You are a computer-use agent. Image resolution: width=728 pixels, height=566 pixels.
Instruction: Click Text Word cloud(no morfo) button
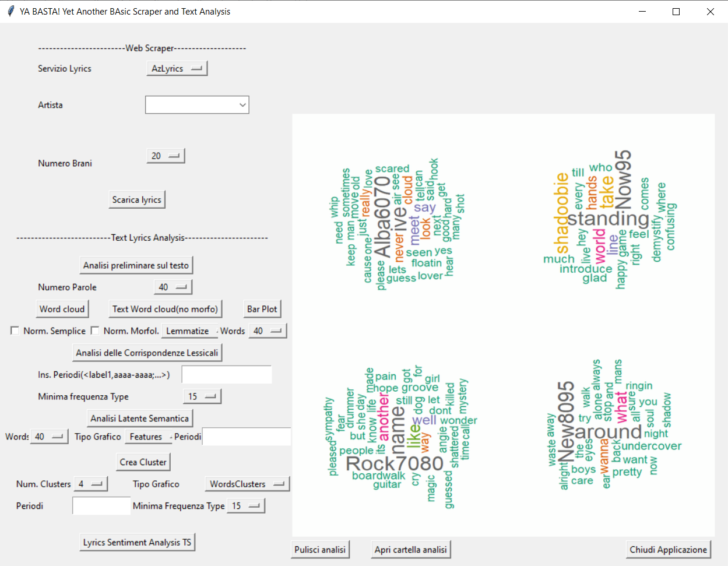pyautogui.click(x=165, y=309)
